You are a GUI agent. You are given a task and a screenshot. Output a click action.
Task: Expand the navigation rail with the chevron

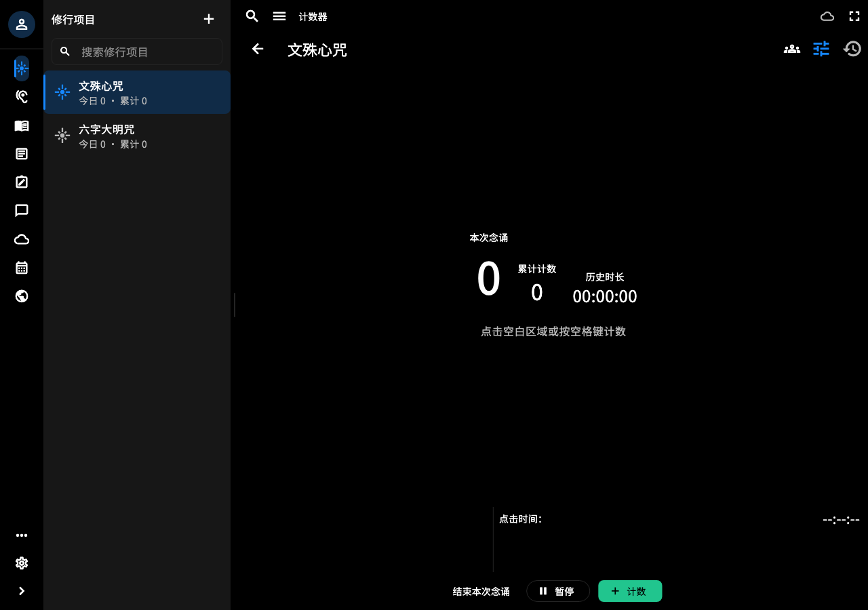pos(22,591)
